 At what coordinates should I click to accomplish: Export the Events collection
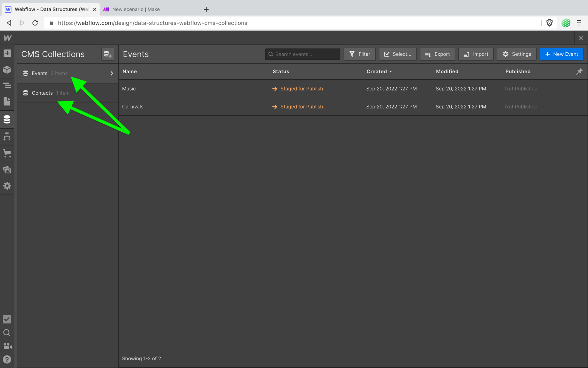(437, 54)
